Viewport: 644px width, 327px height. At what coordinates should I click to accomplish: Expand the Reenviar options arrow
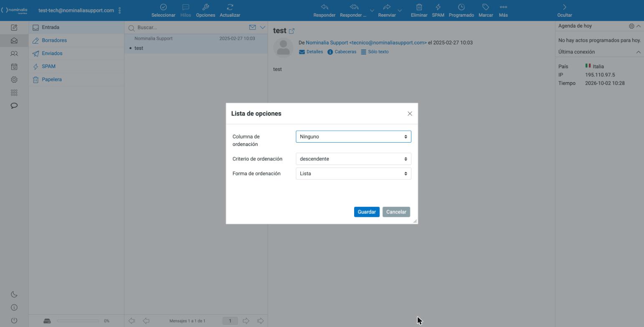point(400,10)
